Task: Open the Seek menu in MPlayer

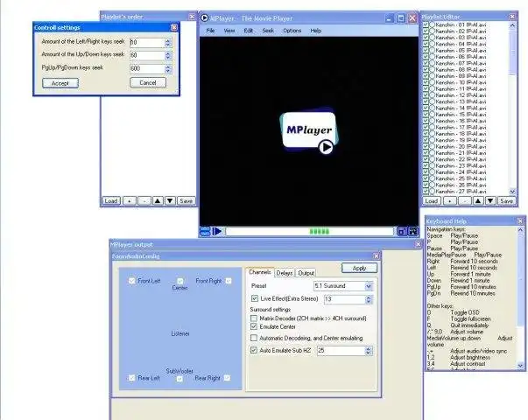Action: pyautogui.click(x=268, y=31)
